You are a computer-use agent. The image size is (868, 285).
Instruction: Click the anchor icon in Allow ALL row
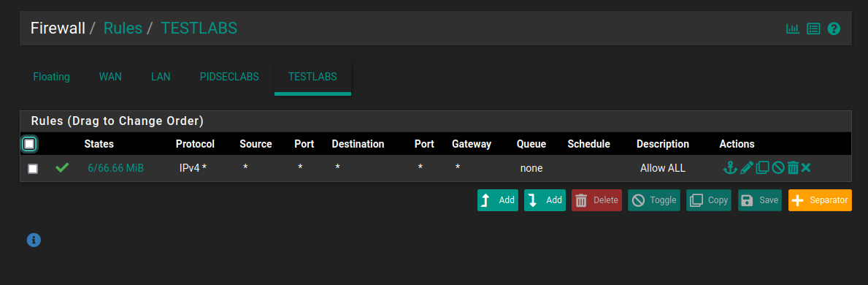click(x=731, y=167)
